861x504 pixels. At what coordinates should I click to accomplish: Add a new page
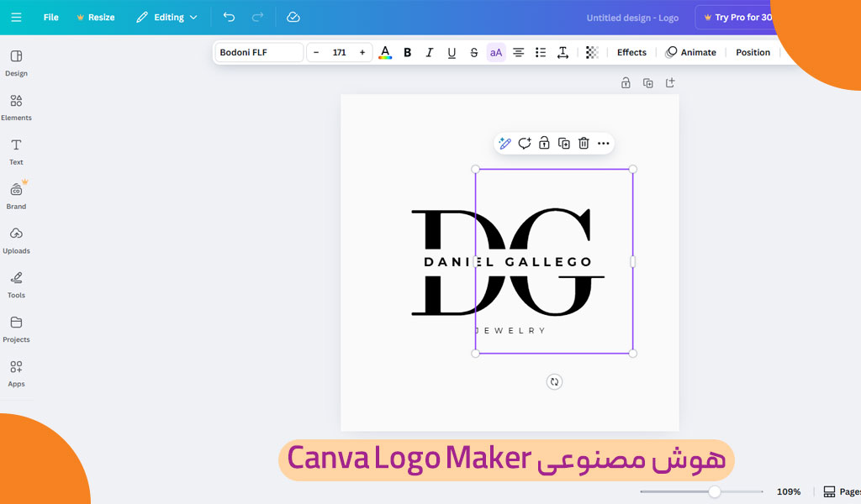coord(670,83)
